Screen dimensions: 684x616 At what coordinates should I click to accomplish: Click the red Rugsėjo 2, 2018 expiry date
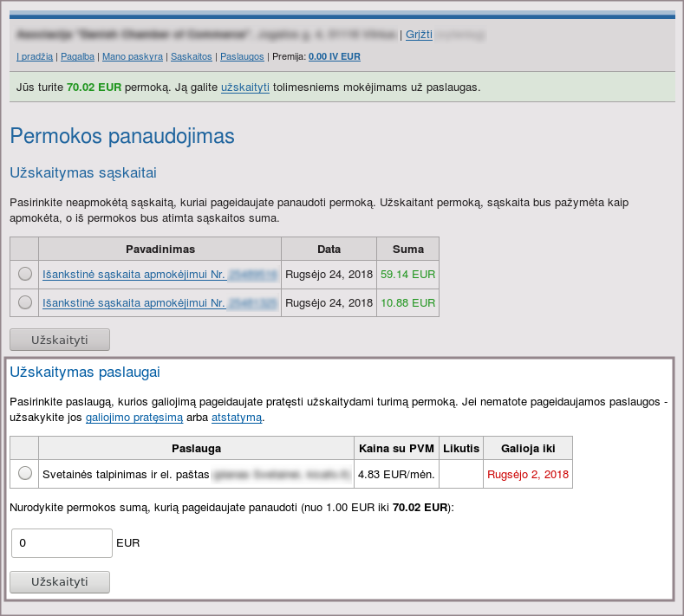point(528,474)
